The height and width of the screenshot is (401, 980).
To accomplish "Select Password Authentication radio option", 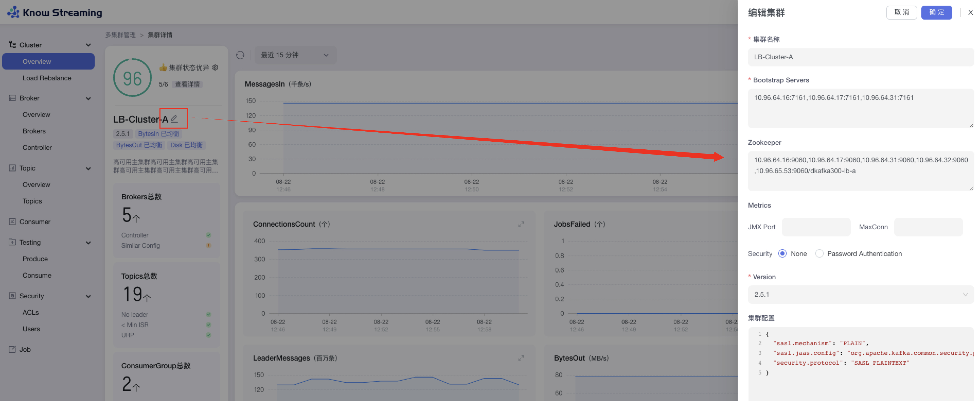I will (819, 254).
